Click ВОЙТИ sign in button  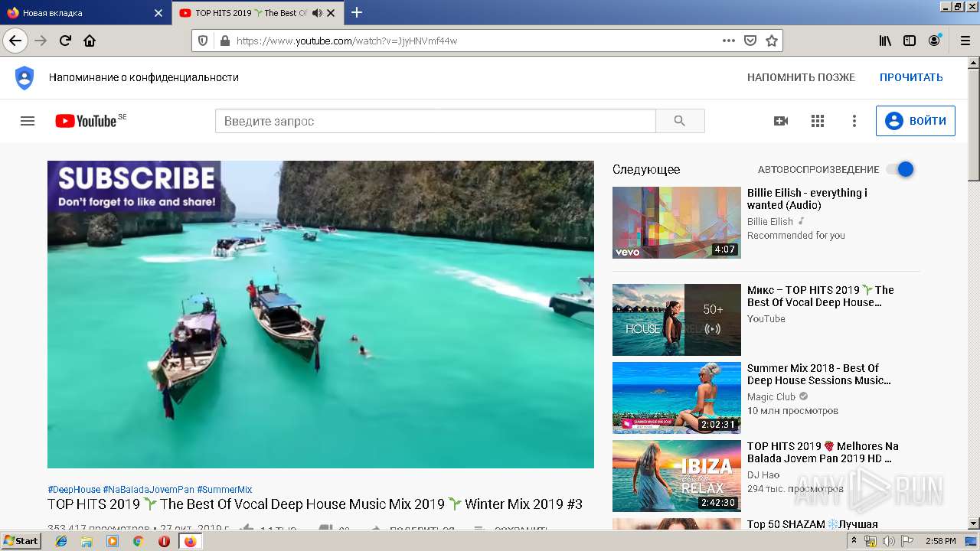click(x=916, y=121)
